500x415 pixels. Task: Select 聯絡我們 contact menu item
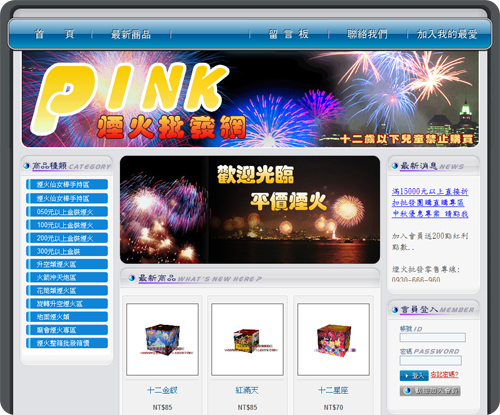pyautogui.click(x=367, y=34)
